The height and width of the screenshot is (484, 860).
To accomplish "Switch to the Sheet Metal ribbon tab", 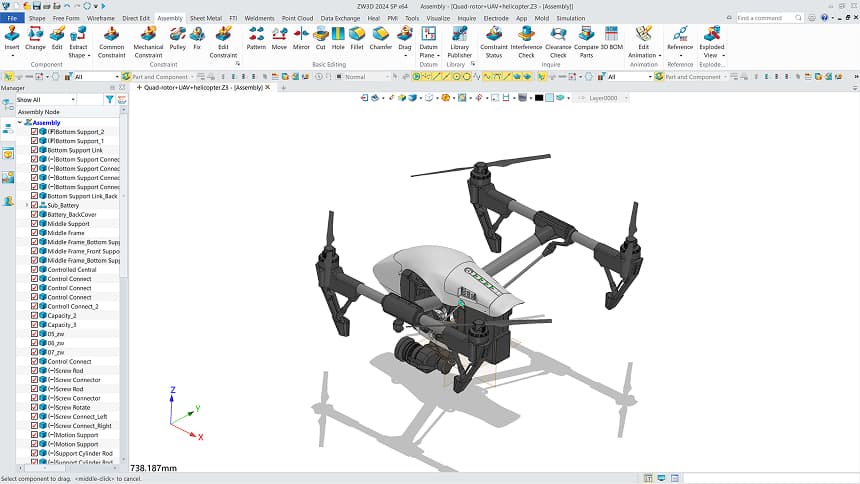I will (205, 18).
